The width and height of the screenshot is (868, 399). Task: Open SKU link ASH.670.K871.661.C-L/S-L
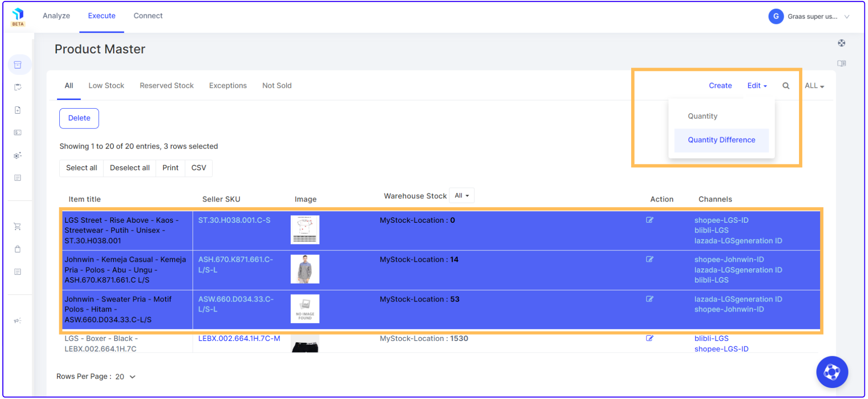(x=236, y=265)
